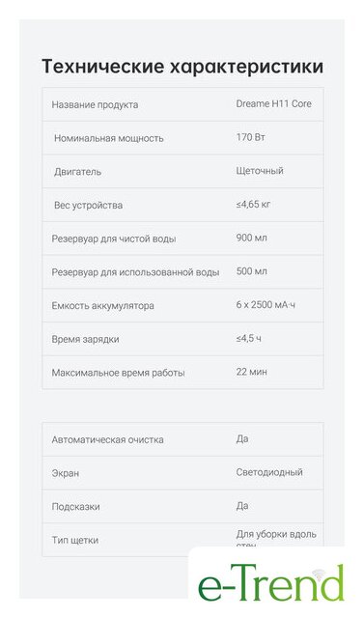Click the 'Тип щетки' row label

(x=75, y=541)
